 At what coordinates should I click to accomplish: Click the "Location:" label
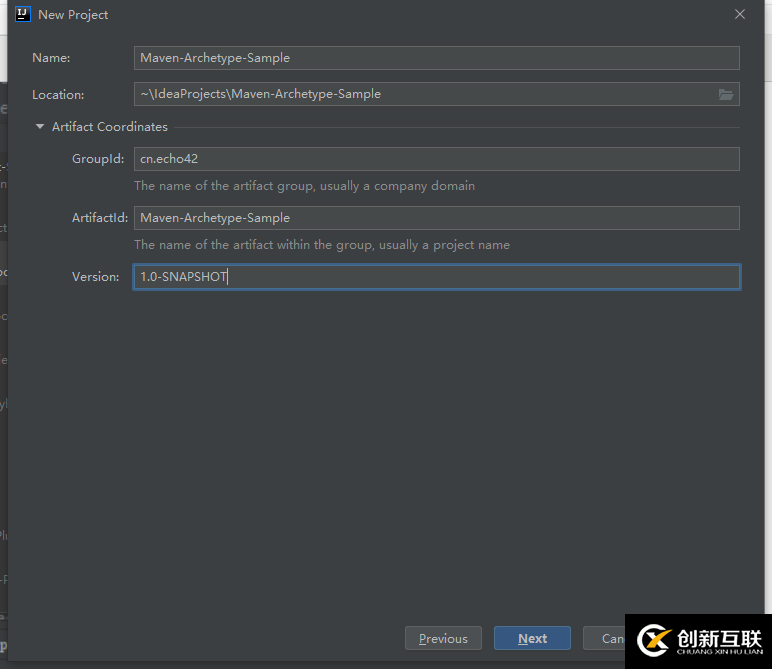[x=58, y=95]
